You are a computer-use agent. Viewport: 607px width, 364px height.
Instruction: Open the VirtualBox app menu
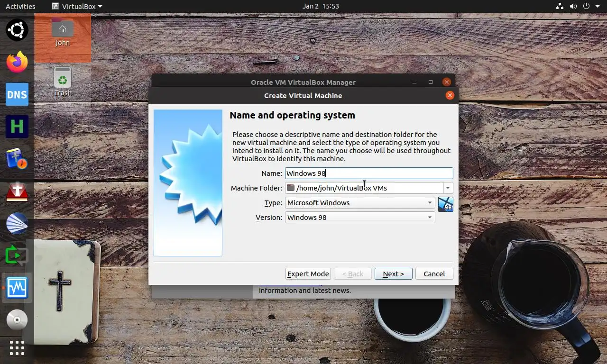coord(77,6)
